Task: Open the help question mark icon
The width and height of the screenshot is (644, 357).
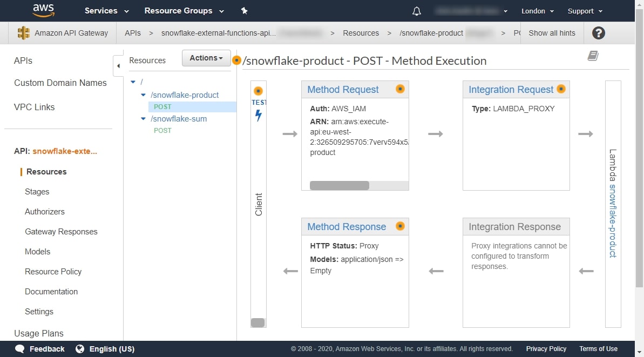Action: click(x=599, y=33)
